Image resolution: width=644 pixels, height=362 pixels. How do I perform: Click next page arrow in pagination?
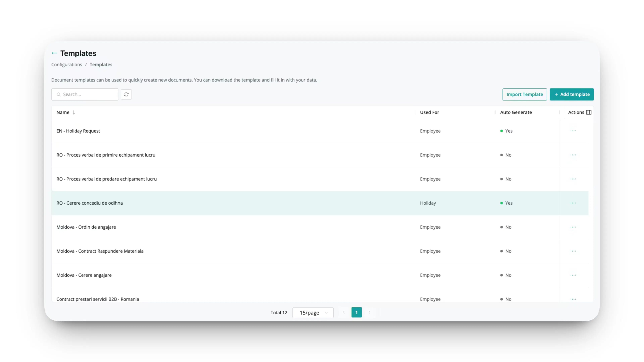point(369,312)
